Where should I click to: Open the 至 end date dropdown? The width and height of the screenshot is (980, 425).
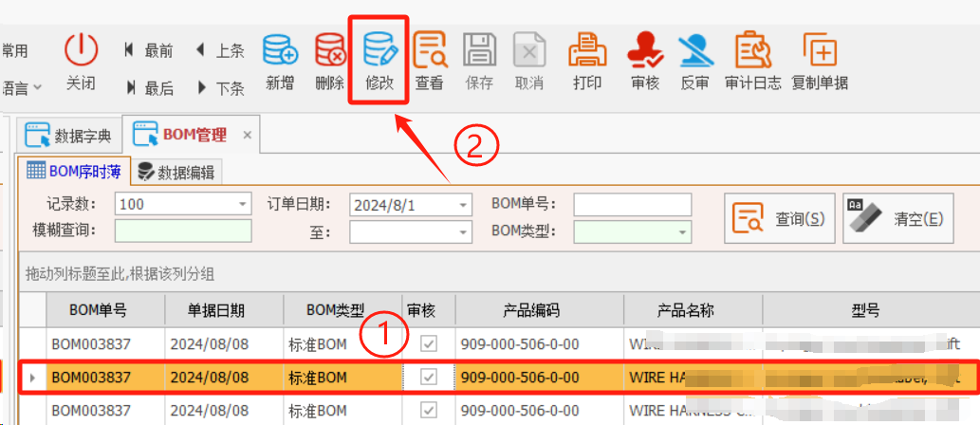click(x=463, y=231)
